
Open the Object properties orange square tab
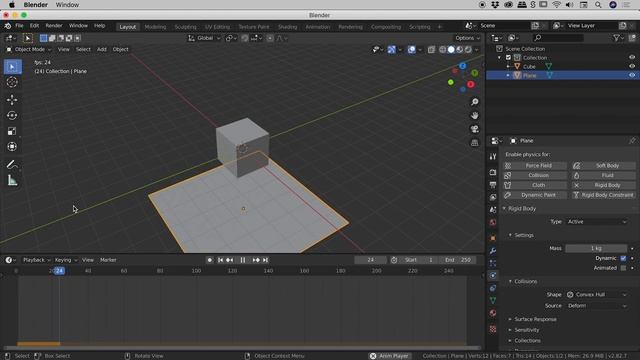tap(493, 238)
